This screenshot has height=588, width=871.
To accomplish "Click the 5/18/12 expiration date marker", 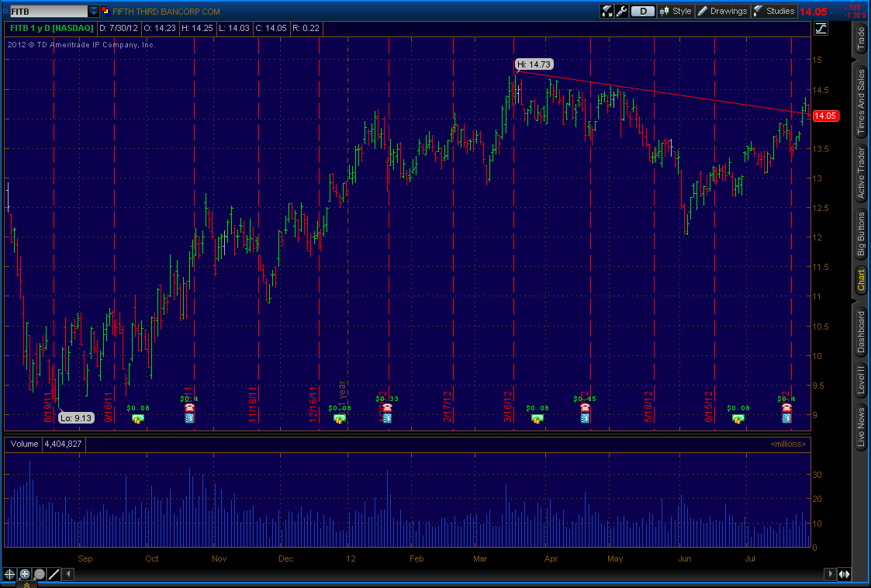I will 648,406.
